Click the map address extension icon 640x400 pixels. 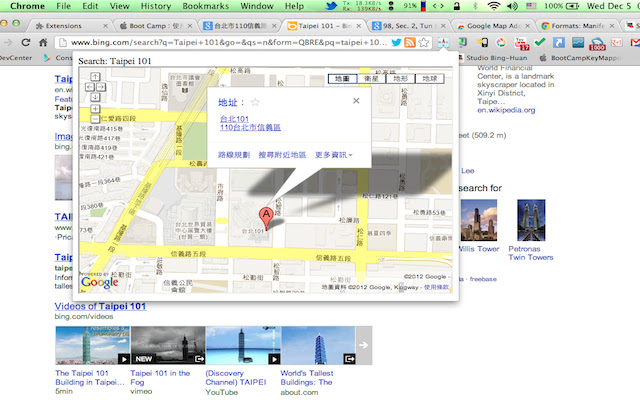[443, 42]
